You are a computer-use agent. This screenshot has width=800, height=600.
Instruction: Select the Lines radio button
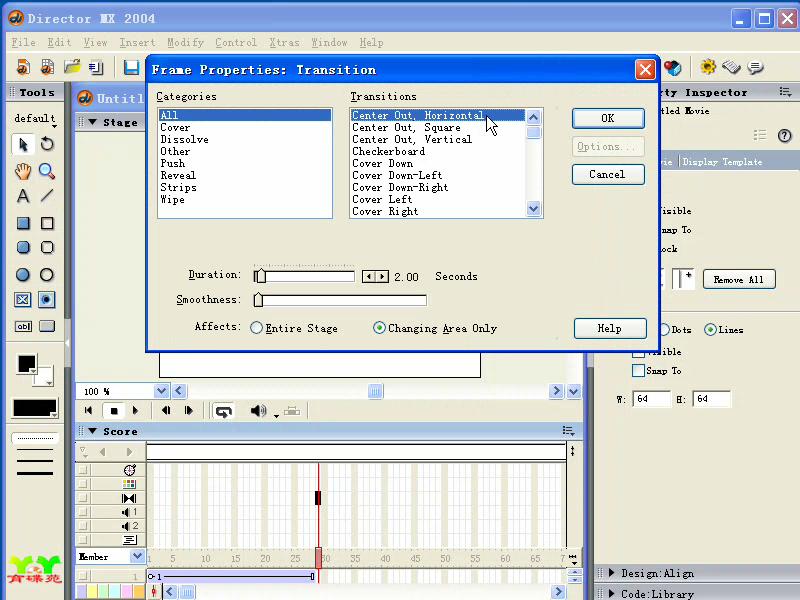pyautogui.click(x=710, y=330)
